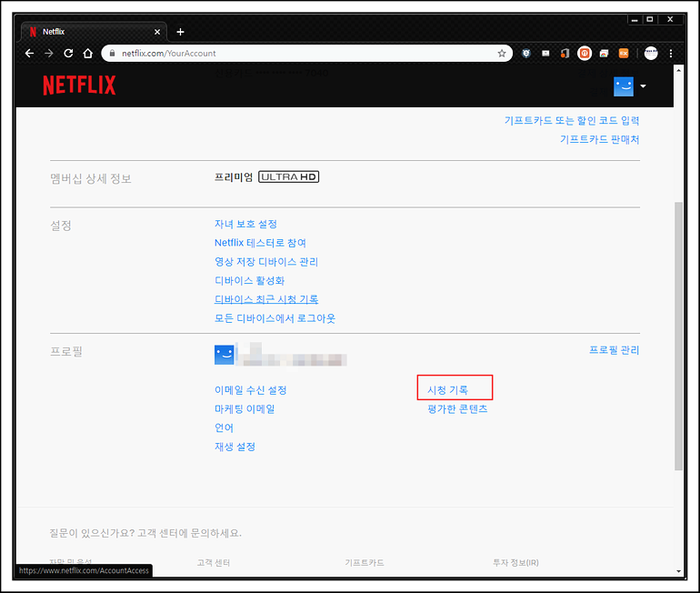Open the gray card extension icon
The height and width of the screenshot is (593, 700).
coord(545,53)
